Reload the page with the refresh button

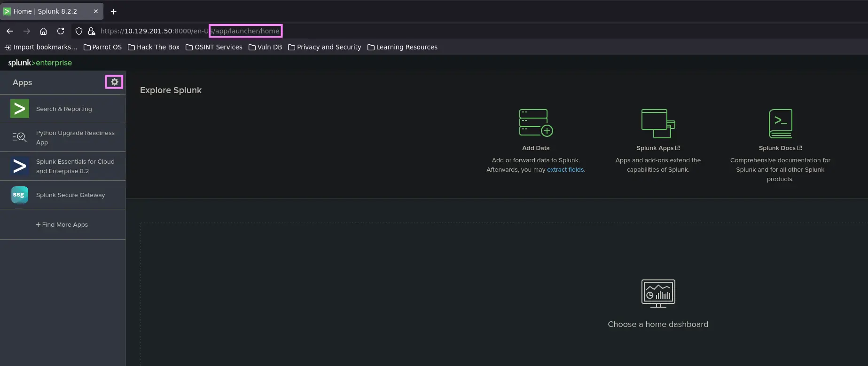tap(61, 31)
